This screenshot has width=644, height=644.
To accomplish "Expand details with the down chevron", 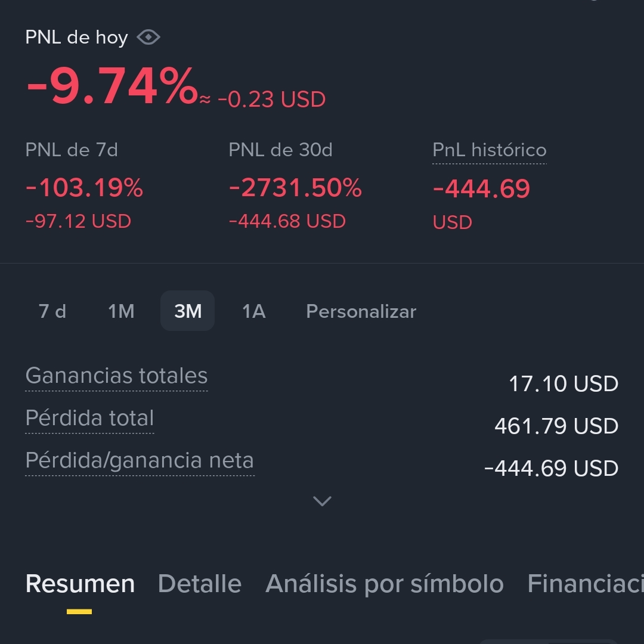I will pos(322,501).
